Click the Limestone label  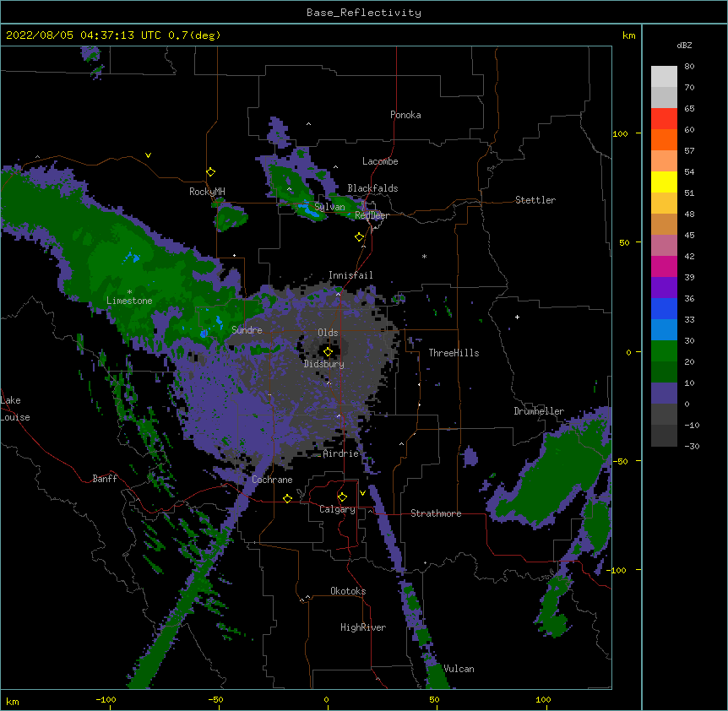coord(129,301)
